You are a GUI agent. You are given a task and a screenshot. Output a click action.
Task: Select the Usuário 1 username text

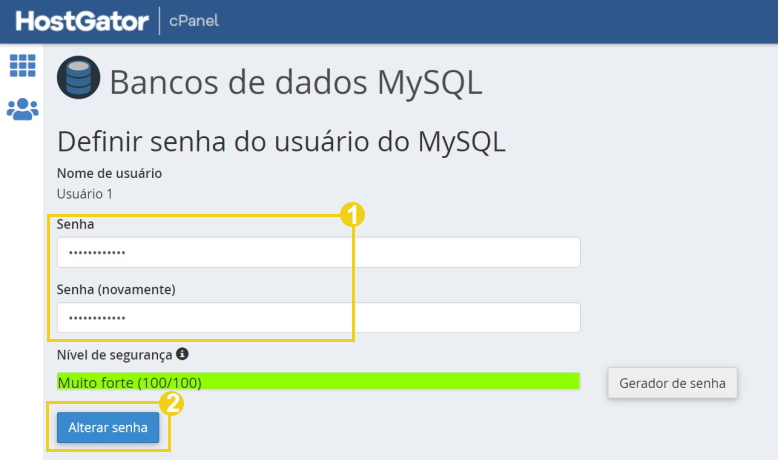pos(84,194)
